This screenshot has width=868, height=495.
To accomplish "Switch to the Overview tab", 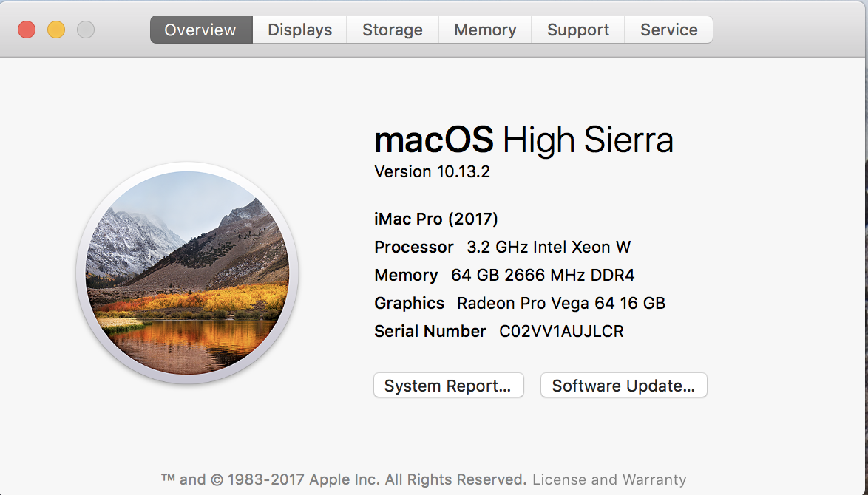I will [x=200, y=30].
